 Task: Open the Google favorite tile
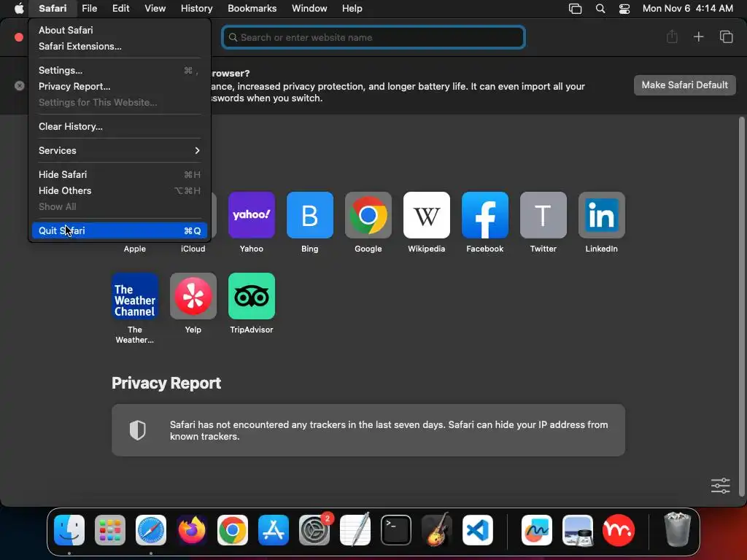[x=368, y=215]
